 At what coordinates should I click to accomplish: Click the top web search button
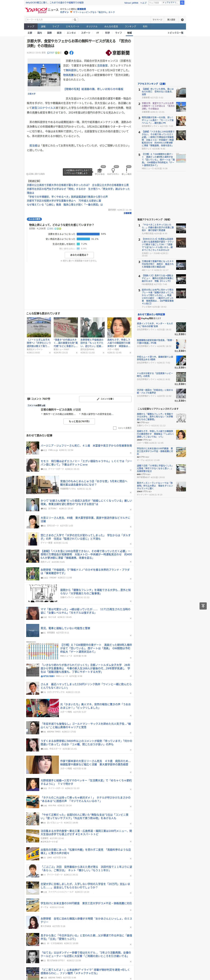pos(182,3)
